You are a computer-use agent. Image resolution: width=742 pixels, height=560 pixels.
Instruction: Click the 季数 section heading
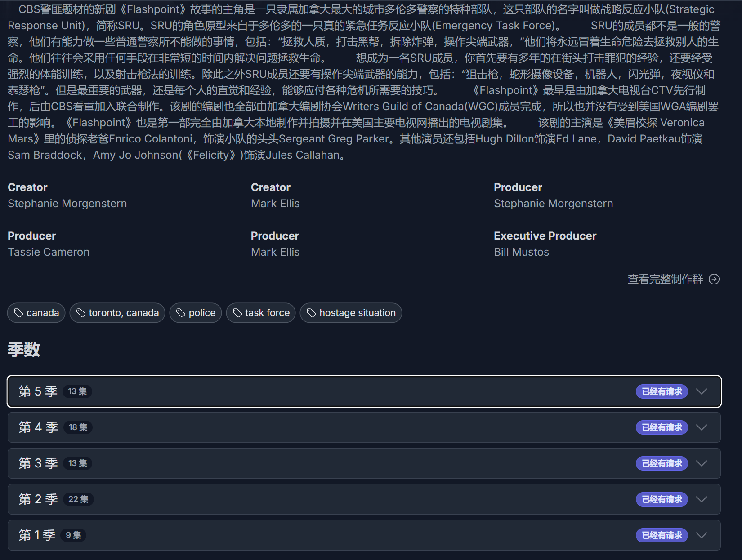point(24,350)
